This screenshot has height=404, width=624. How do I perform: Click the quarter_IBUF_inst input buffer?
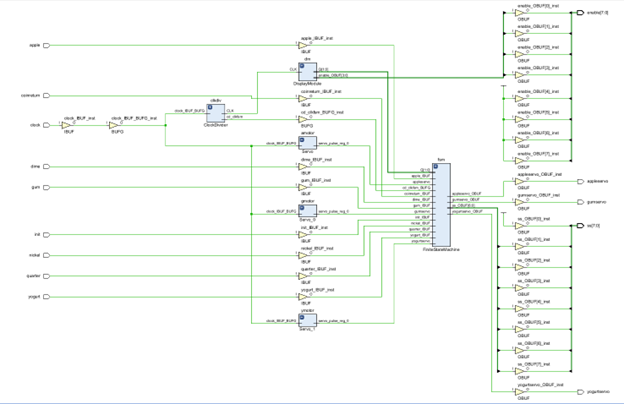[307, 275]
